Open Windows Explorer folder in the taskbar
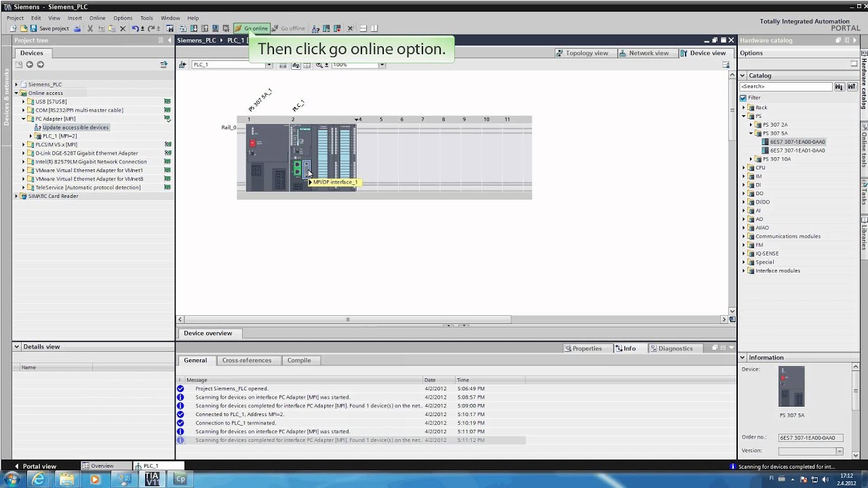 66,479
